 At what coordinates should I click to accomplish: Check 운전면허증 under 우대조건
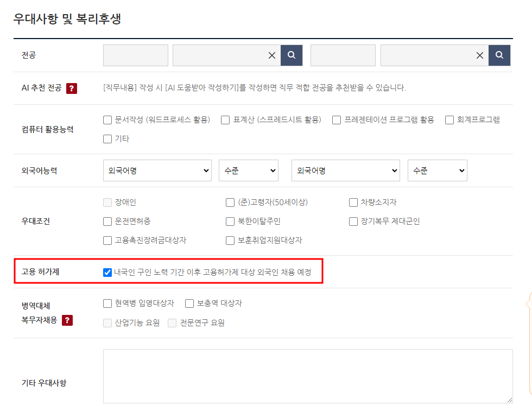(107, 221)
